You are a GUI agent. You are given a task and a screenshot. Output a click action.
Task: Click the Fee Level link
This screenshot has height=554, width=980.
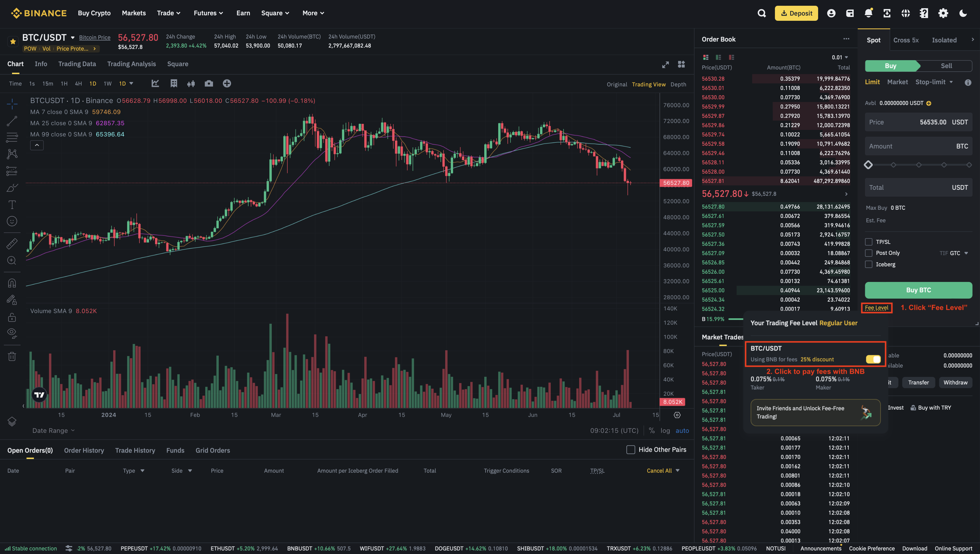(x=876, y=307)
